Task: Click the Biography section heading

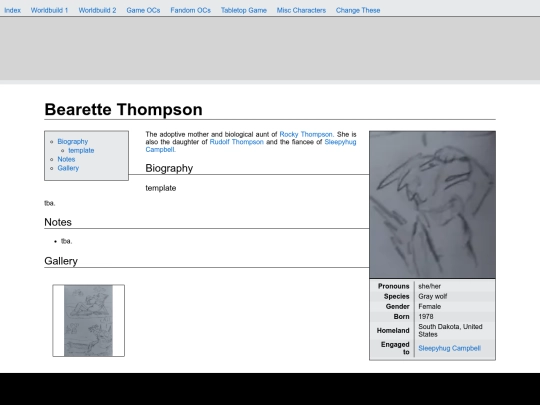Action: tap(169, 168)
